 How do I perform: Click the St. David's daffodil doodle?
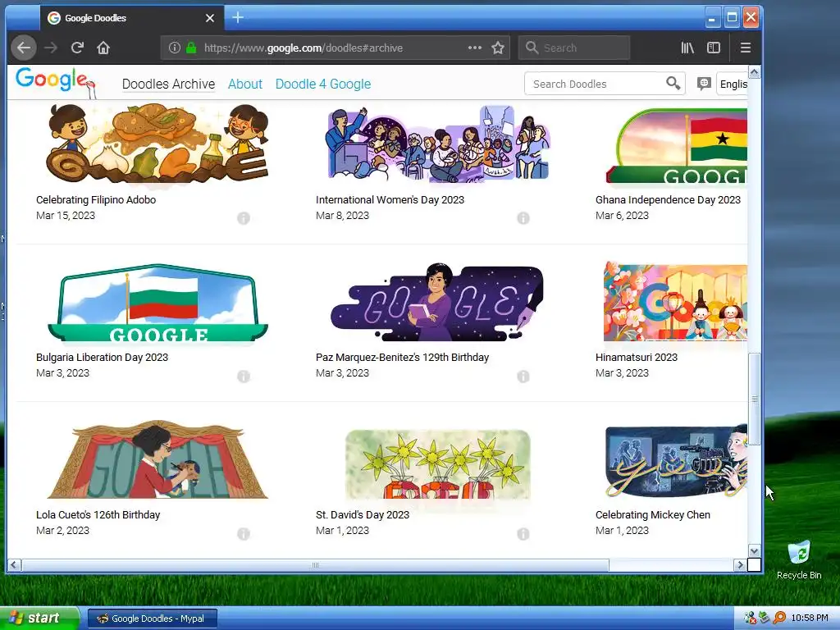pos(438,464)
